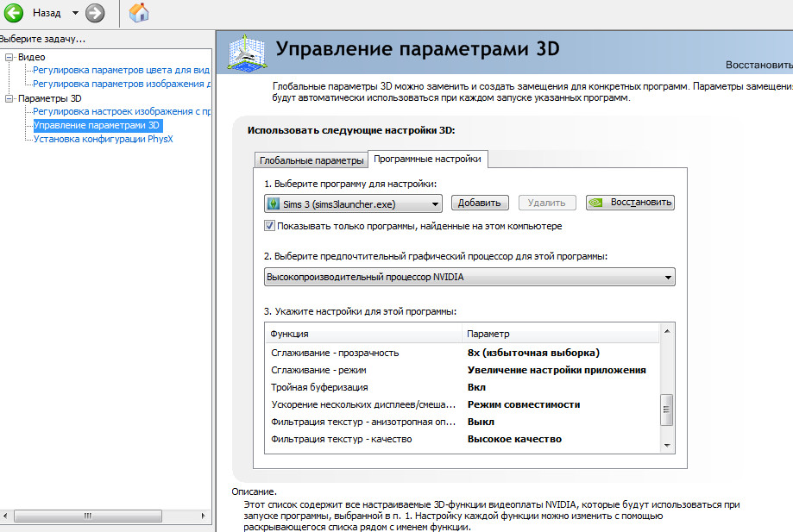Click the Восстановить link in header
This screenshot has height=532, width=793.
pos(759,65)
